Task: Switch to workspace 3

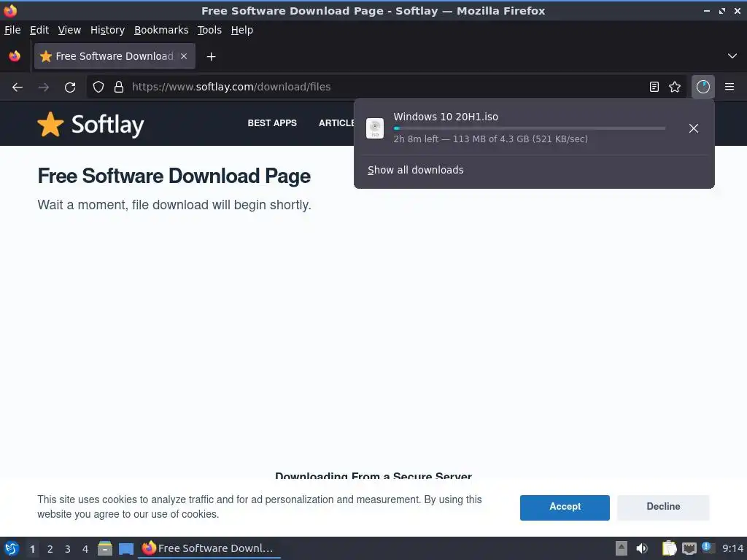Action: pos(68,548)
